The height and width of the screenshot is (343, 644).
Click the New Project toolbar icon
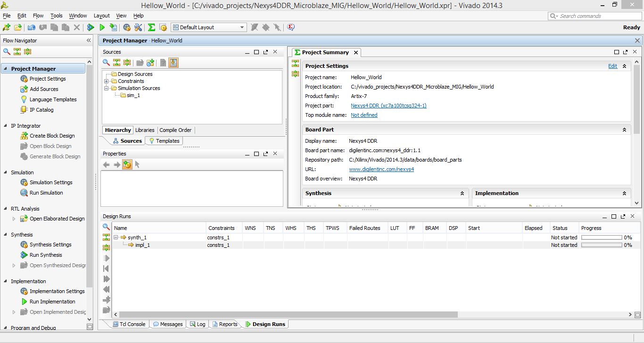pos(7,27)
